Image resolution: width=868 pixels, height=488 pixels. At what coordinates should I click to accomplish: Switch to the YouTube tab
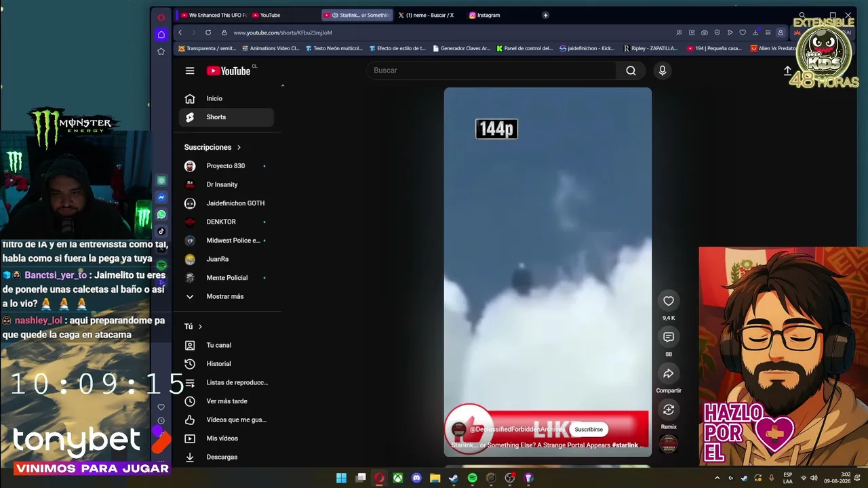pos(283,15)
